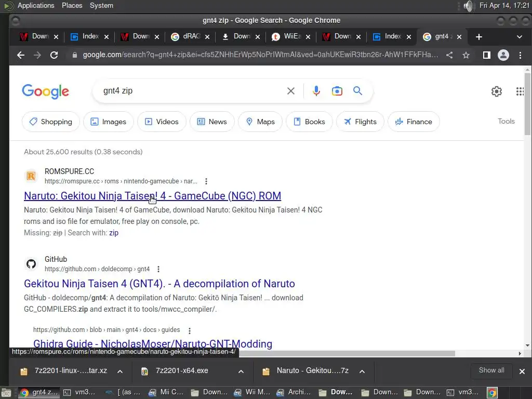Screen dimensions: 532x399
Task: View site information via the lock icon
Action: click(75, 55)
